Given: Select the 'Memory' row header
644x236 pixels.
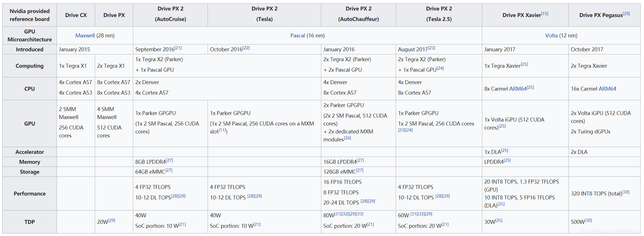Looking at the screenshot, I should tap(29, 162).
